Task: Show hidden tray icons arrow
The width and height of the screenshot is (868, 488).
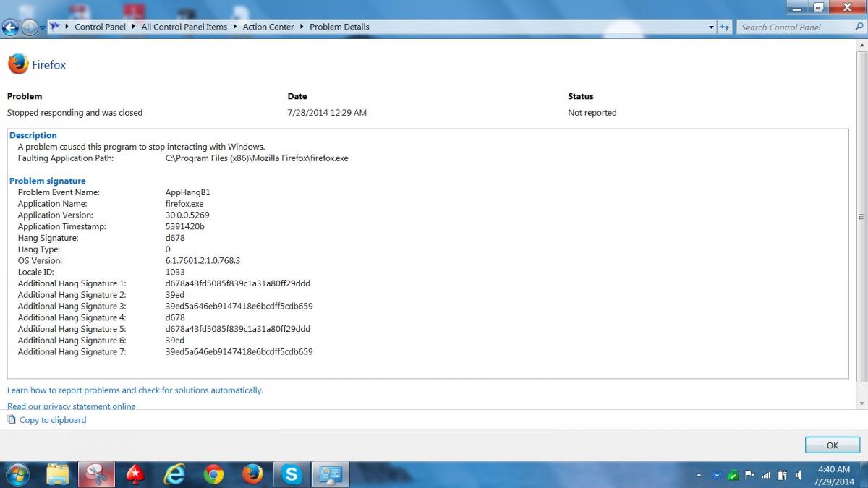Action: point(699,476)
